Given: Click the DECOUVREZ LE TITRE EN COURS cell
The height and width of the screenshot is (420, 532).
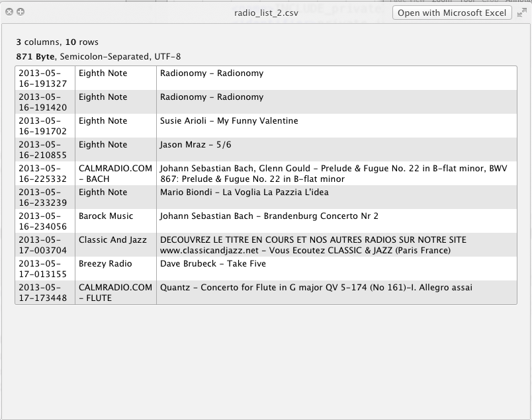Looking at the screenshot, I should [x=337, y=245].
